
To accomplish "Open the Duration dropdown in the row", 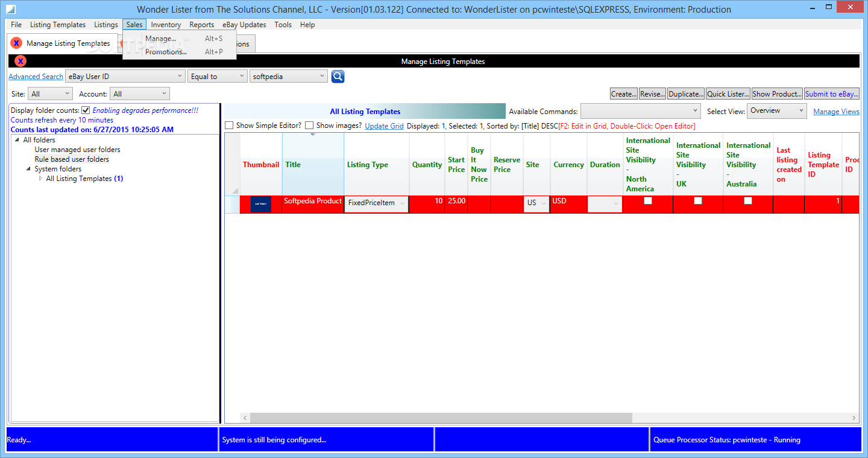I will pyautogui.click(x=605, y=204).
